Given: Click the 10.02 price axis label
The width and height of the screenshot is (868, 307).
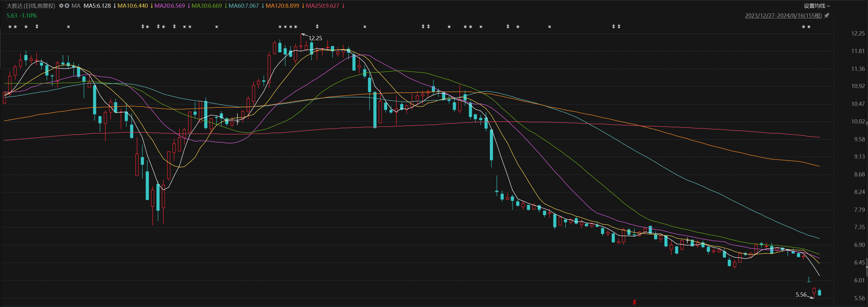Looking at the screenshot, I should (x=858, y=121).
